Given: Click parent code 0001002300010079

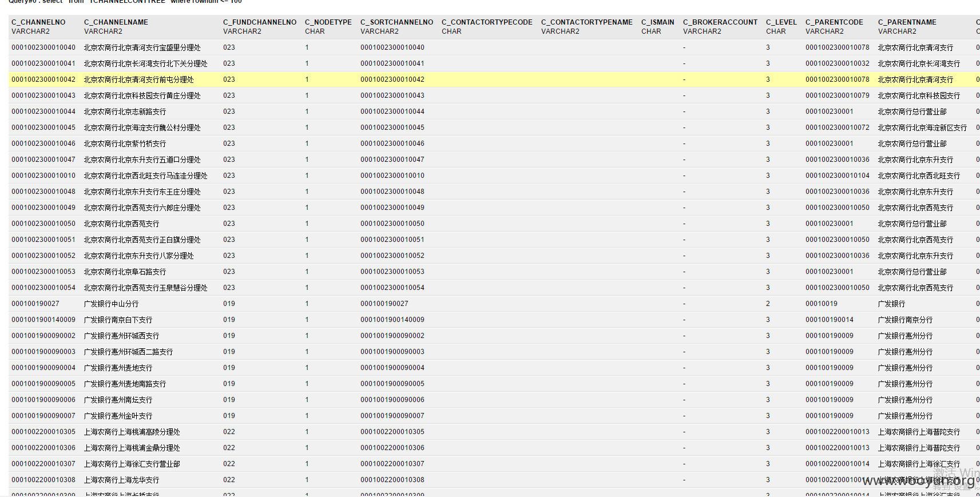Looking at the screenshot, I should (x=838, y=96).
